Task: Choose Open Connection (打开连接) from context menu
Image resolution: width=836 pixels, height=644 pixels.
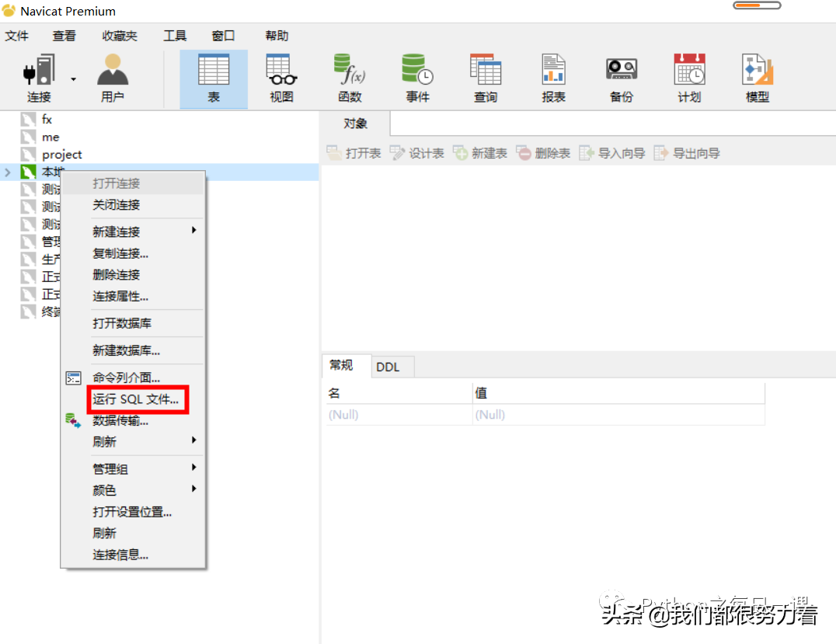Action: (133, 183)
